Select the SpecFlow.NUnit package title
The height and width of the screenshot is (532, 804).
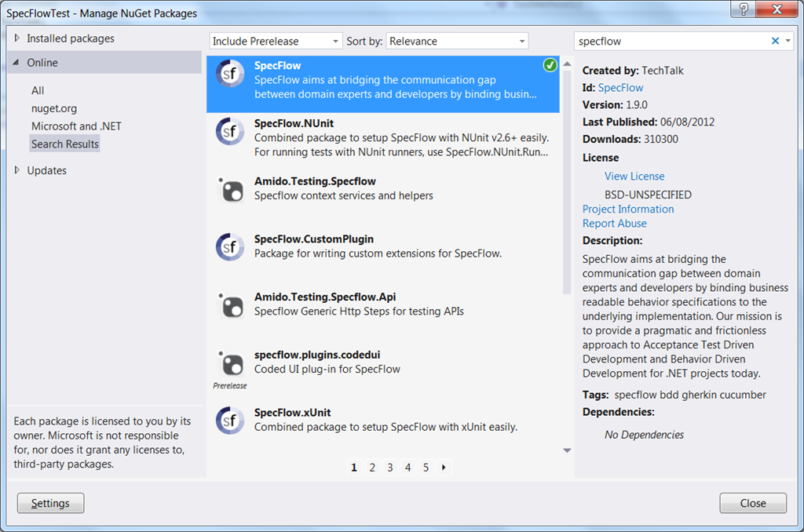coord(294,123)
